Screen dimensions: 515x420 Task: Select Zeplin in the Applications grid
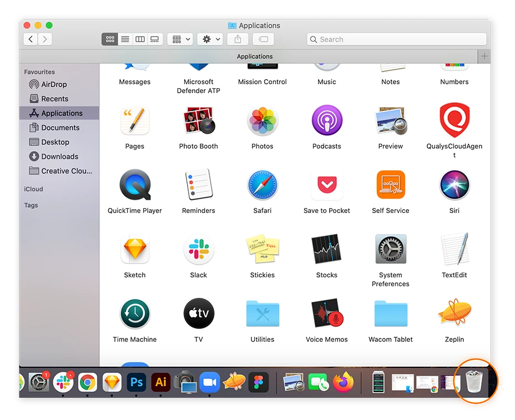(x=455, y=312)
